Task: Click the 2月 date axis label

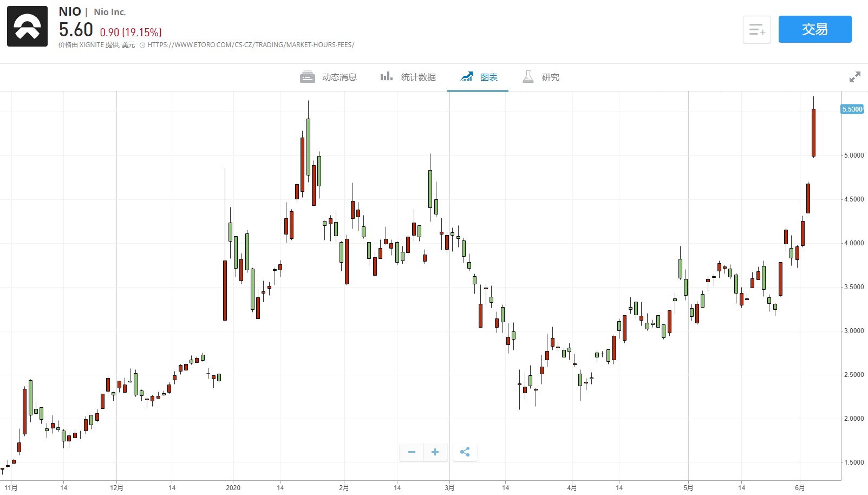Action: tap(344, 487)
